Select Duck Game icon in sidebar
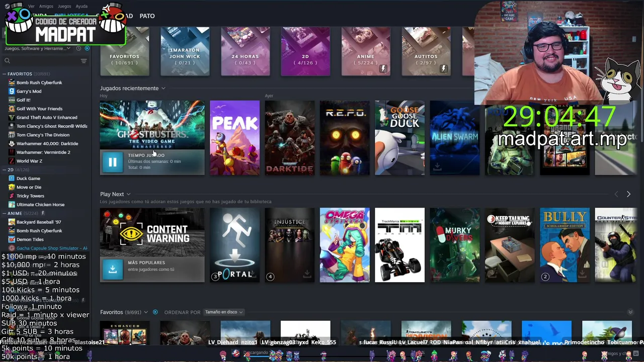The image size is (644, 362). point(12,178)
